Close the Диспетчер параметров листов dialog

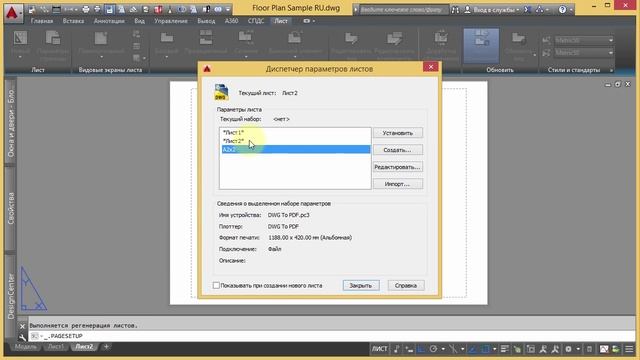431,67
